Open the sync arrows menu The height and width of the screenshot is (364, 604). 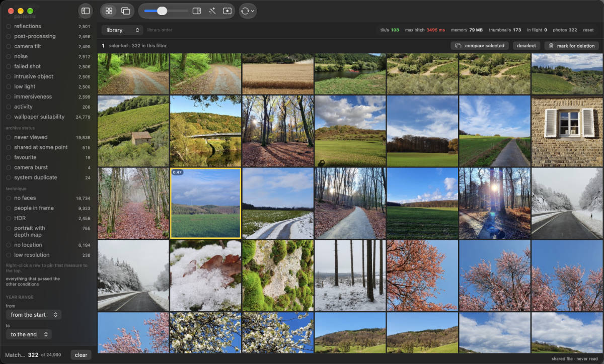[247, 11]
